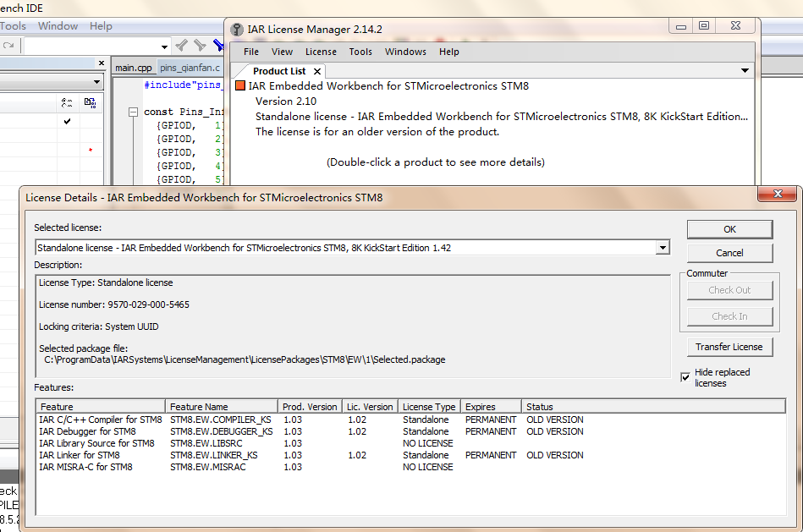Click OLD VERSION status of Linker row
The width and height of the screenshot is (803, 532).
point(554,455)
